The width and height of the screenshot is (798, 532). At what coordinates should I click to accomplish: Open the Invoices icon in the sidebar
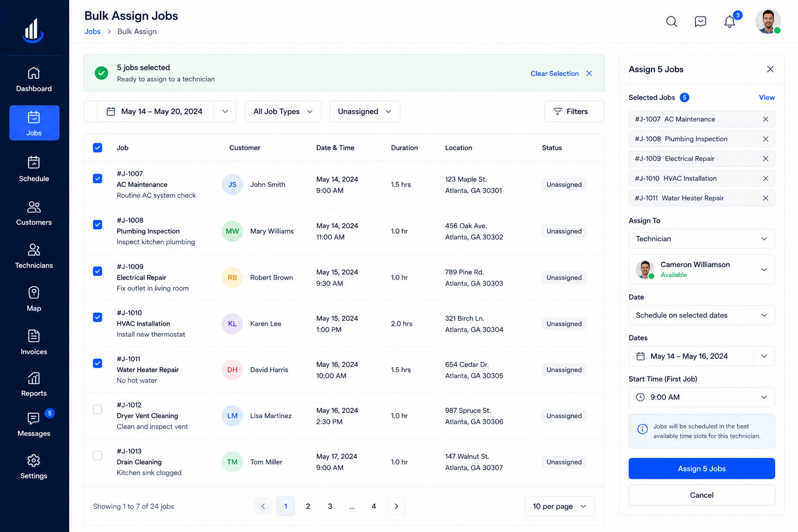[x=34, y=336]
